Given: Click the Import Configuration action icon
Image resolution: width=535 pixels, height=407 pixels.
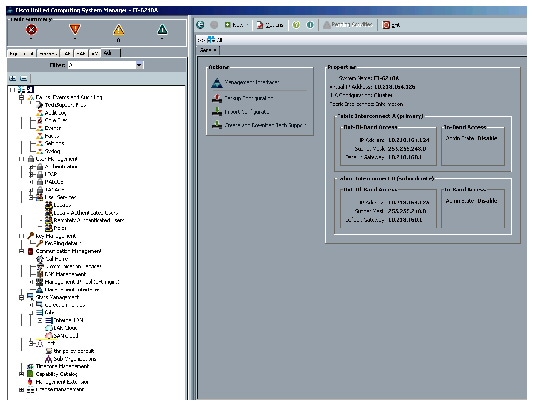Looking at the screenshot, I should pos(217,112).
